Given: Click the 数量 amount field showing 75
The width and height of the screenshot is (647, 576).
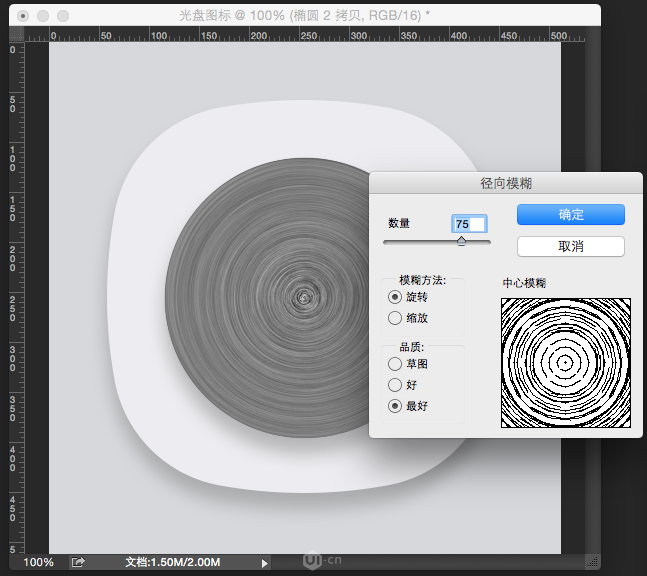Looking at the screenshot, I should pyautogui.click(x=468, y=224).
